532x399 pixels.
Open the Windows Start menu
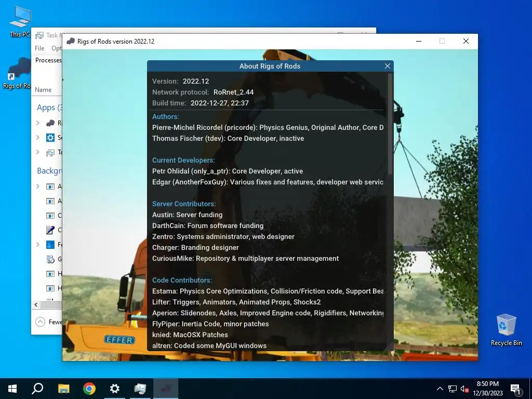[12, 389]
